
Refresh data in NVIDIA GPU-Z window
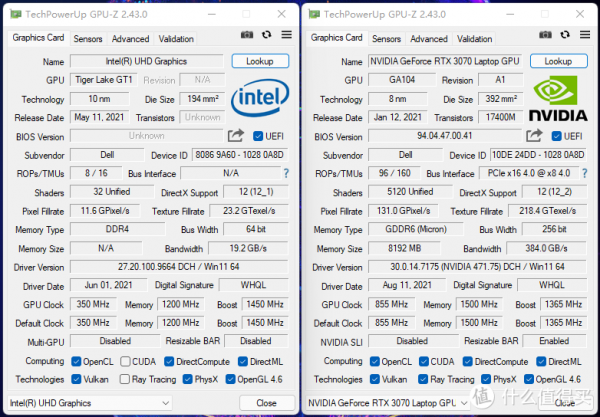[x=565, y=35]
